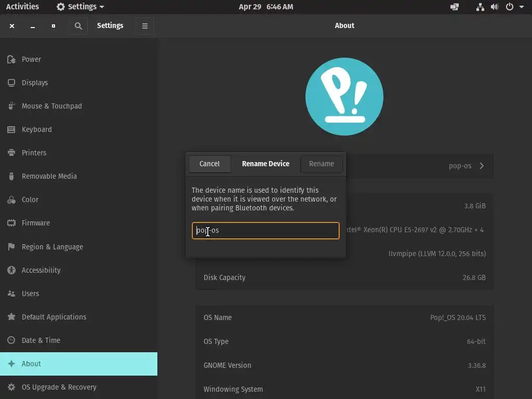Click the Keyboard icon in the sidebar
The width and height of the screenshot is (532, 399).
[x=11, y=129]
